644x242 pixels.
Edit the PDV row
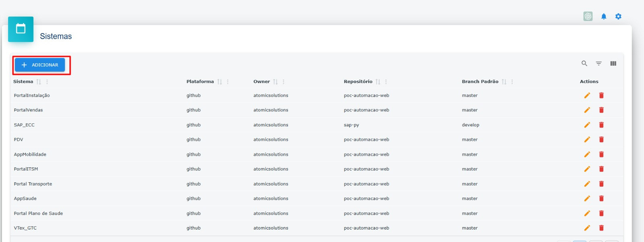(x=587, y=140)
